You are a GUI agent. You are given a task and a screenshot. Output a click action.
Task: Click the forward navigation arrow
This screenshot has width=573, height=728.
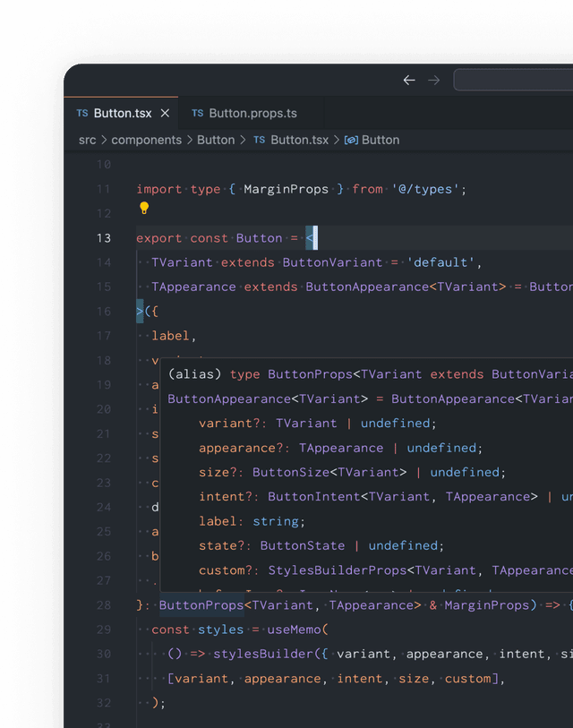click(x=433, y=80)
